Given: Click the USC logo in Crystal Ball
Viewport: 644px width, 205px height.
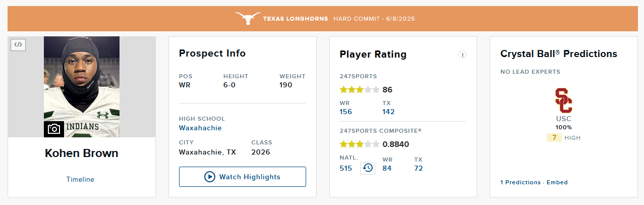Looking at the screenshot, I should [564, 100].
